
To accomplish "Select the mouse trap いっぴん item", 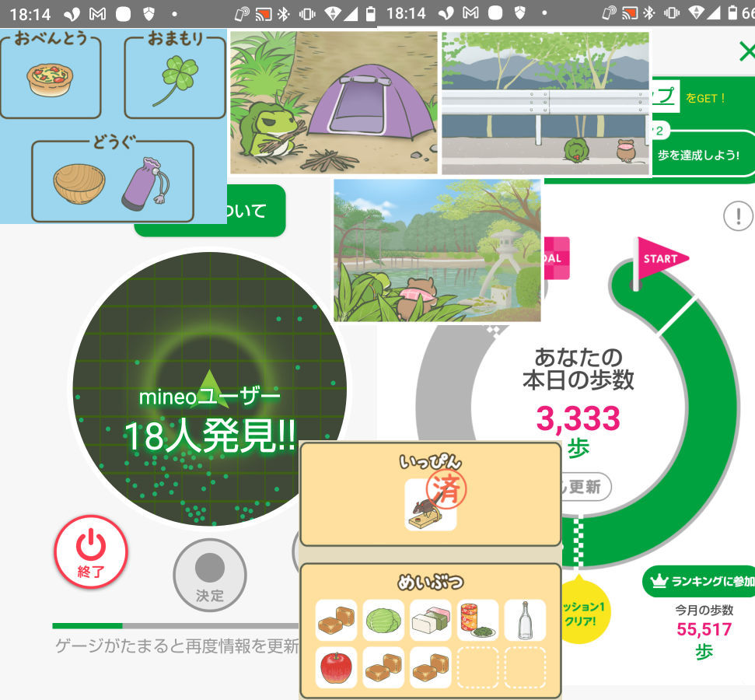I will 431,505.
